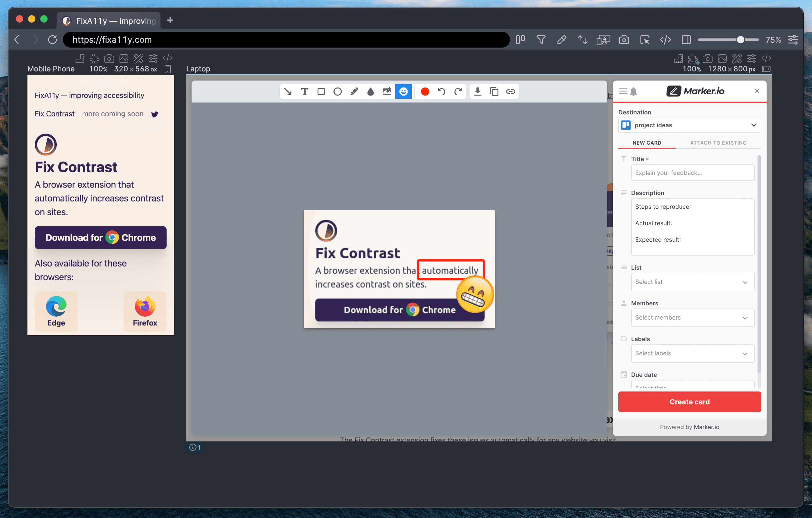Select the FixA11y browser tab
Viewport: 812px width, 518px height.
tap(109, 20)
